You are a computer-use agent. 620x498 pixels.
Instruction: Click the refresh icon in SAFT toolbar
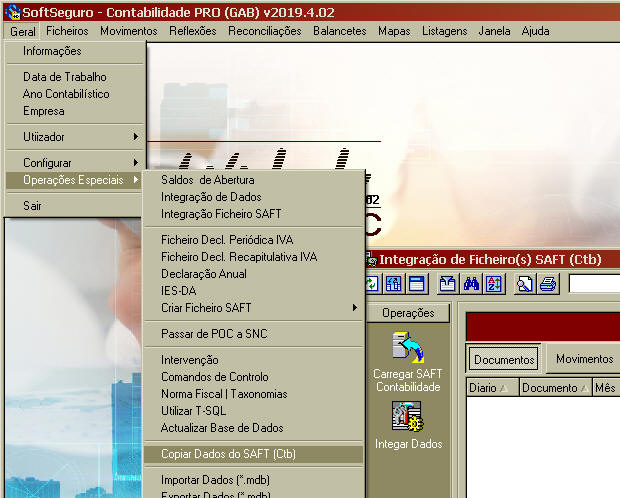(372, 284)
